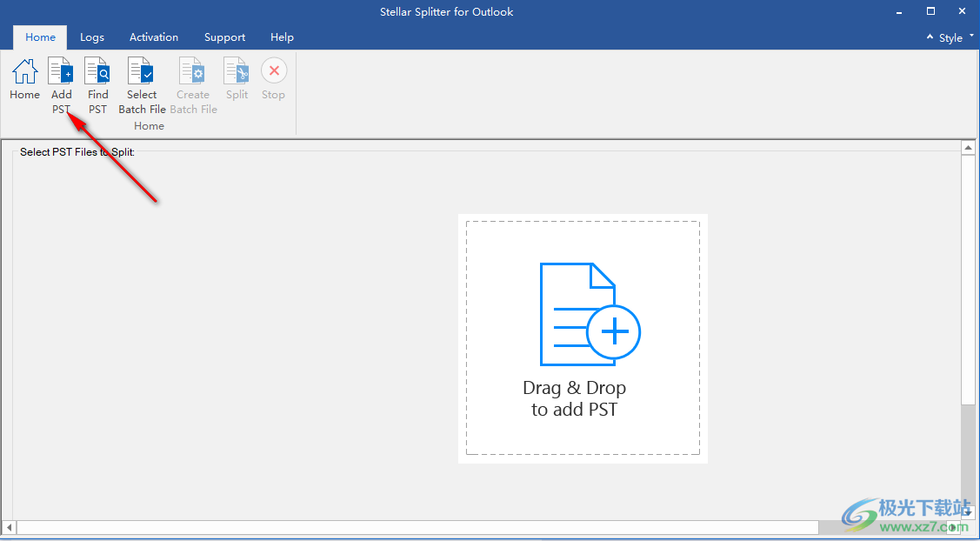Go to the Support menu
The height and width of the screenshot is (541, 980).
pos(224,37)
